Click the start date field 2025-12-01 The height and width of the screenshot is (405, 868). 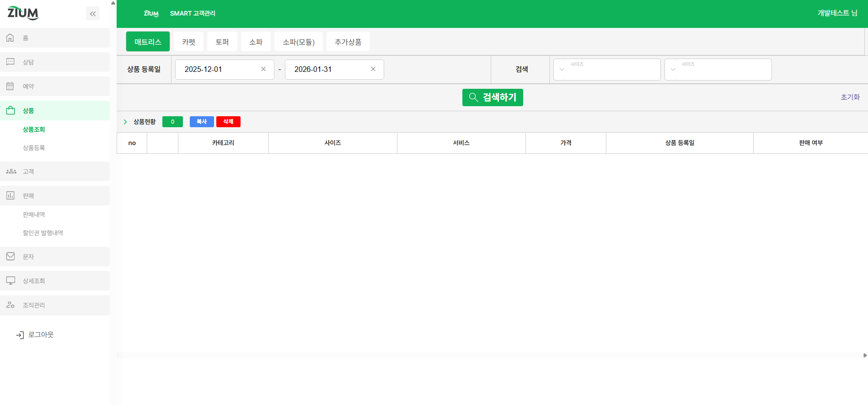tap(225, 70)
